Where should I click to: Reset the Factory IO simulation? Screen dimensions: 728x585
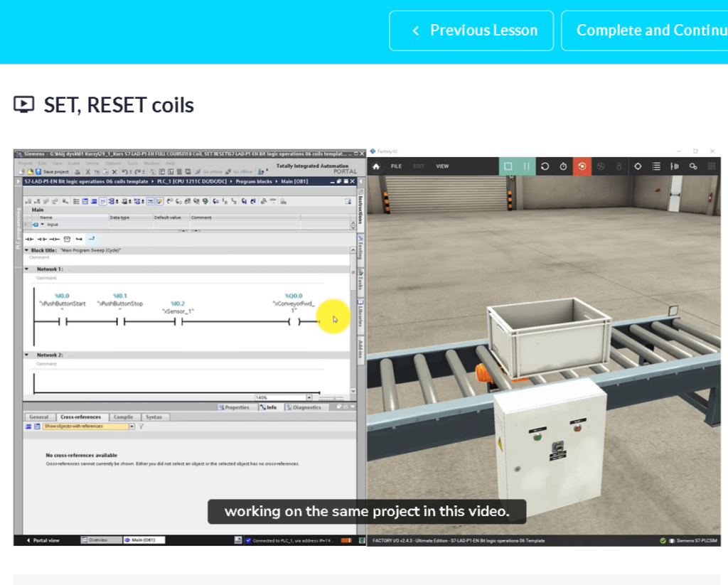tap(545, 166)
